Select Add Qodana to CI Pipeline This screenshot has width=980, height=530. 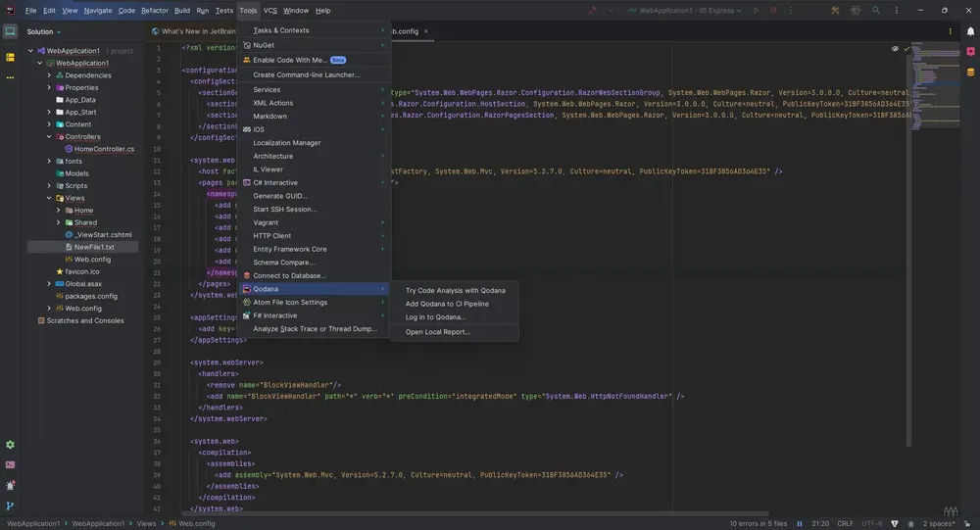tap(455, 304)
